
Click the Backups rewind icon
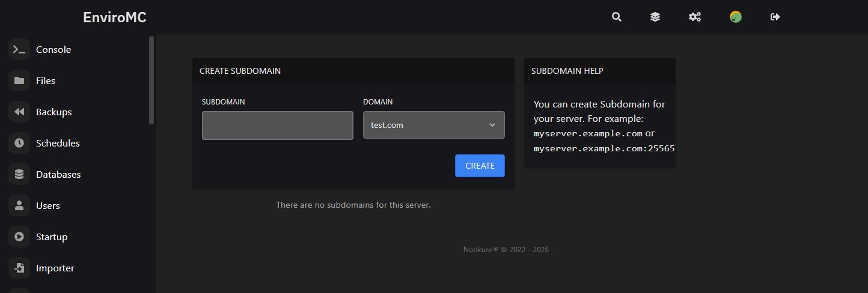tap(19, 112)
